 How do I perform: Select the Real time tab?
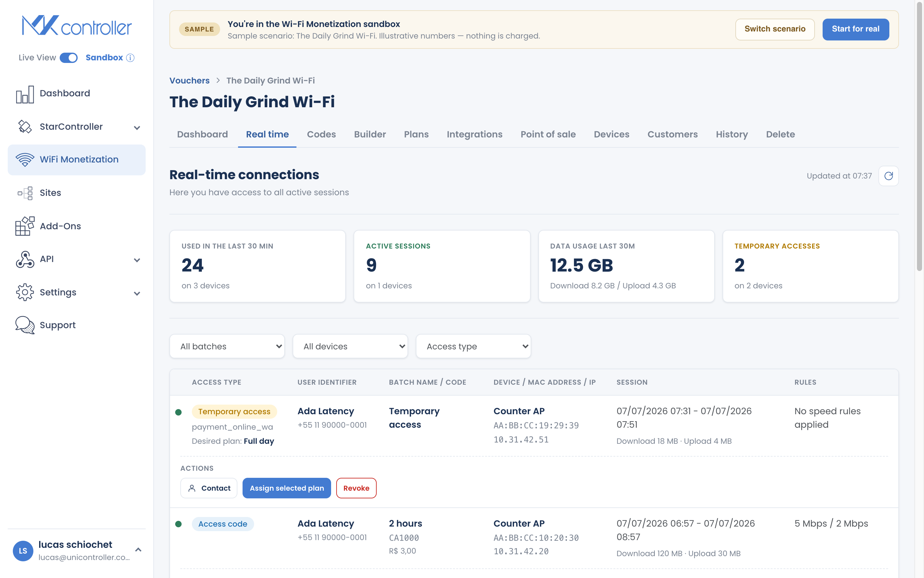click(267, 134)
